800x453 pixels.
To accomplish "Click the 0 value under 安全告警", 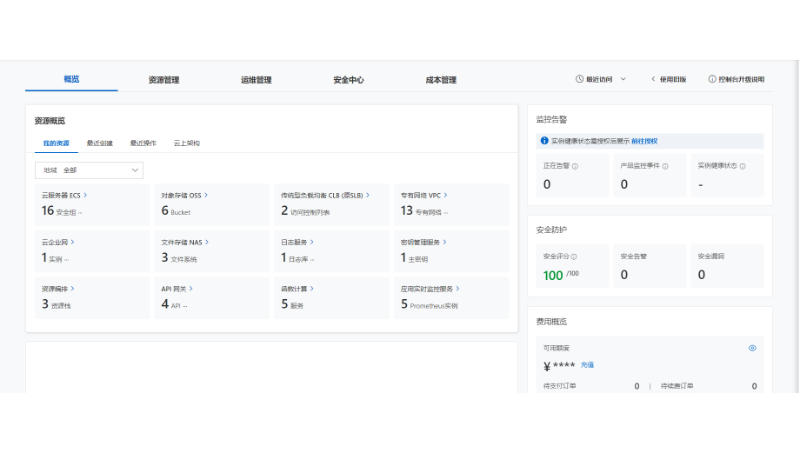I will click(x=624, y=274).
